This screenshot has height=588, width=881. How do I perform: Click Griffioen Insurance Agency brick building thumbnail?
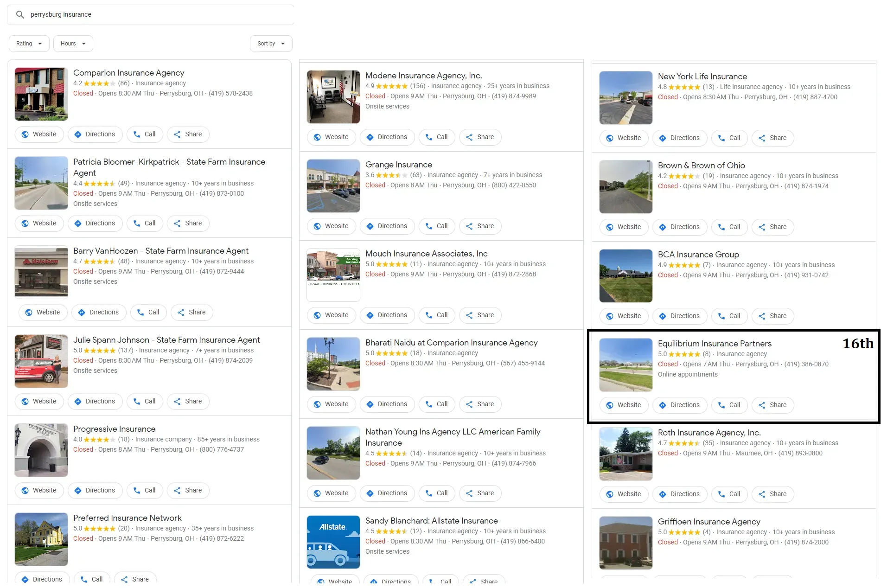point(626,543)
